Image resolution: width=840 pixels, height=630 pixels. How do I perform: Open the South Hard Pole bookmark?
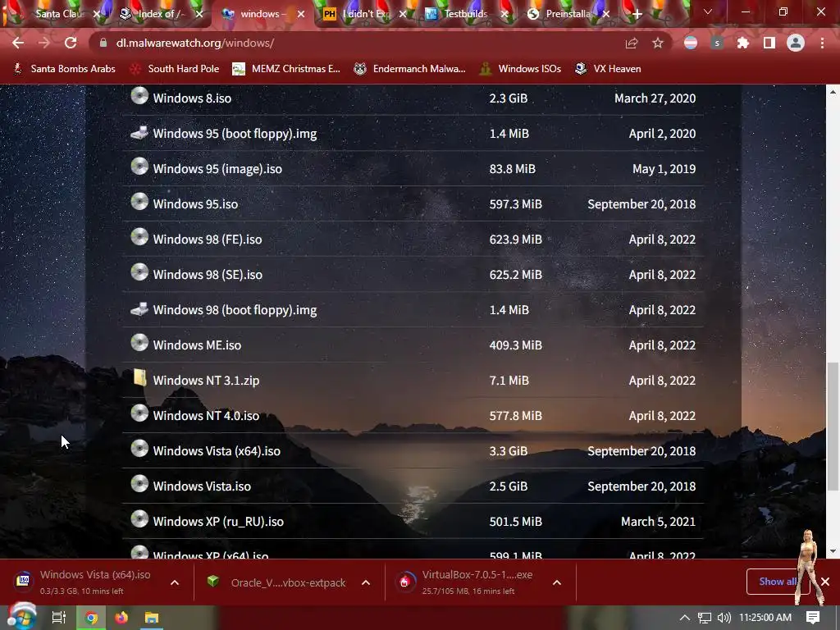click(x=176, y=69)
